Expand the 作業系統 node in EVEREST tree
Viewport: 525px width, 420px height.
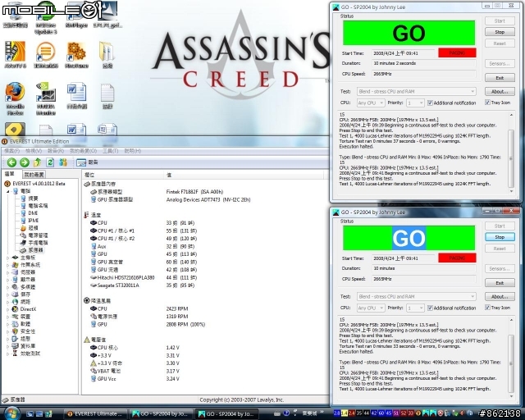8,265
